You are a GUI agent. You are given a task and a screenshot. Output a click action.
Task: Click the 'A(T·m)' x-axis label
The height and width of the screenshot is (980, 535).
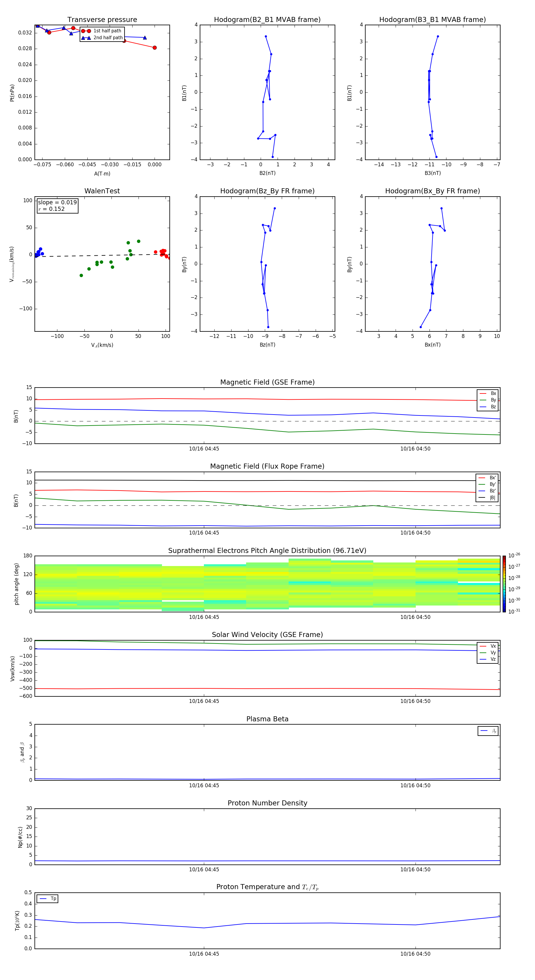click(102, 174)
